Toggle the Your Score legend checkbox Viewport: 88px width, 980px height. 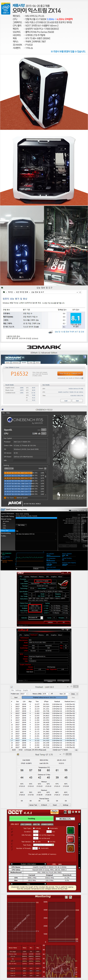(x=5, y=498)
